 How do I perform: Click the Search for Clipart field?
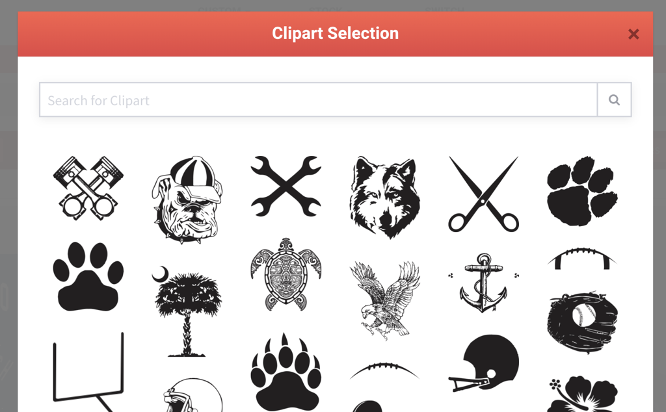point(318,100)
